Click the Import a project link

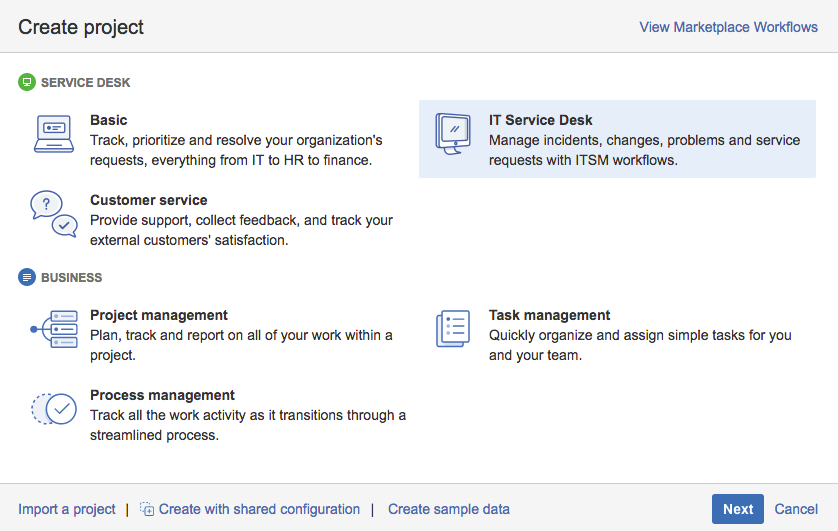click(67, 509)
